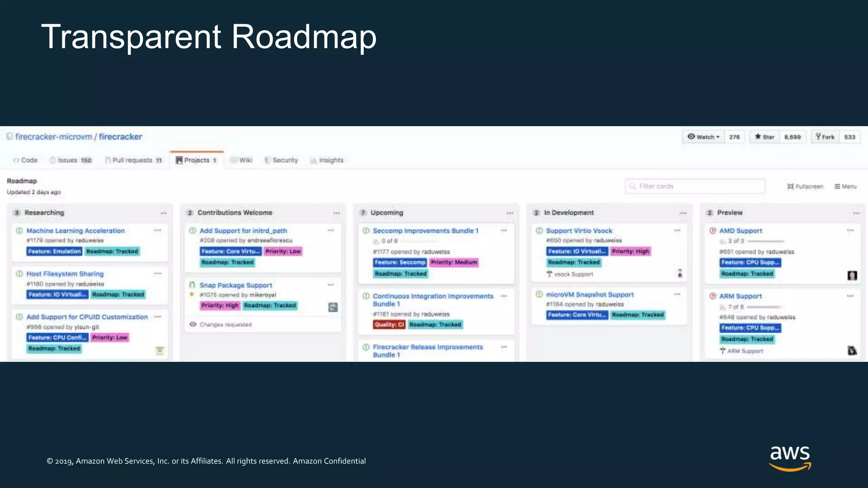Click the vsock Support milestone icon
868x488 pixels.
549,274
